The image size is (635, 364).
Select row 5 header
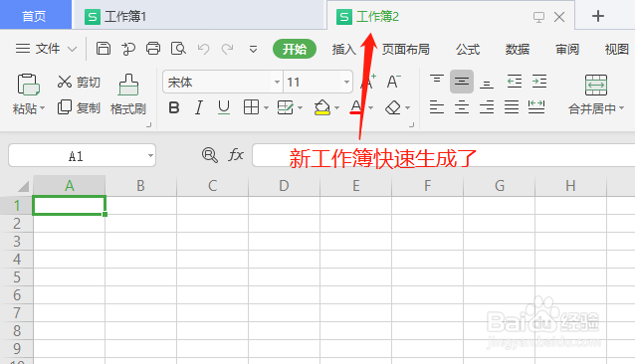(17, 277)
